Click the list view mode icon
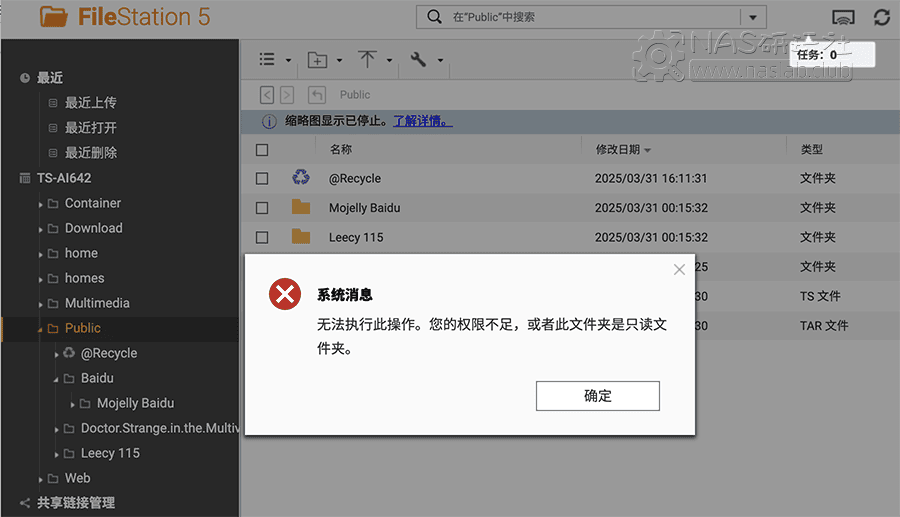This screenshot has width=900, height=517. click(x=267, y=59)
